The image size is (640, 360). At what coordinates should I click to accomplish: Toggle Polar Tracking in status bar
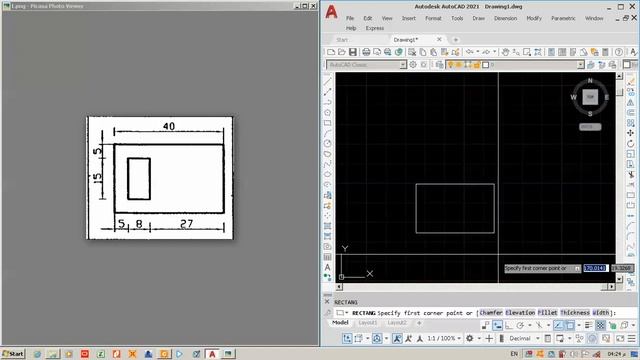click(x=520, y=325)
